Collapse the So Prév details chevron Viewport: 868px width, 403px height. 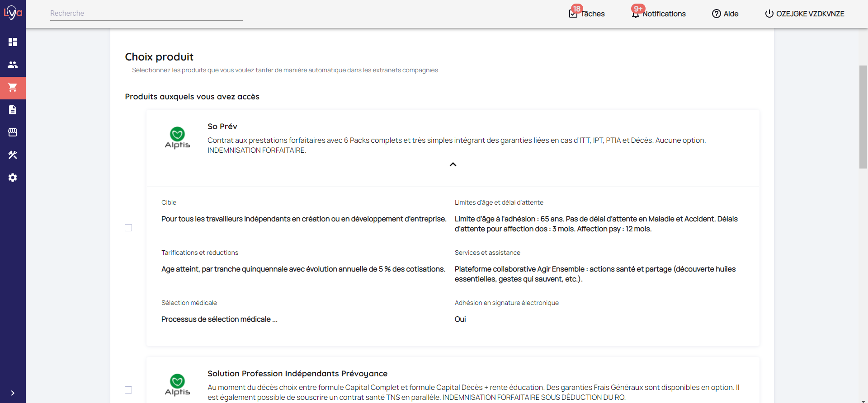(x=453, y=164)
